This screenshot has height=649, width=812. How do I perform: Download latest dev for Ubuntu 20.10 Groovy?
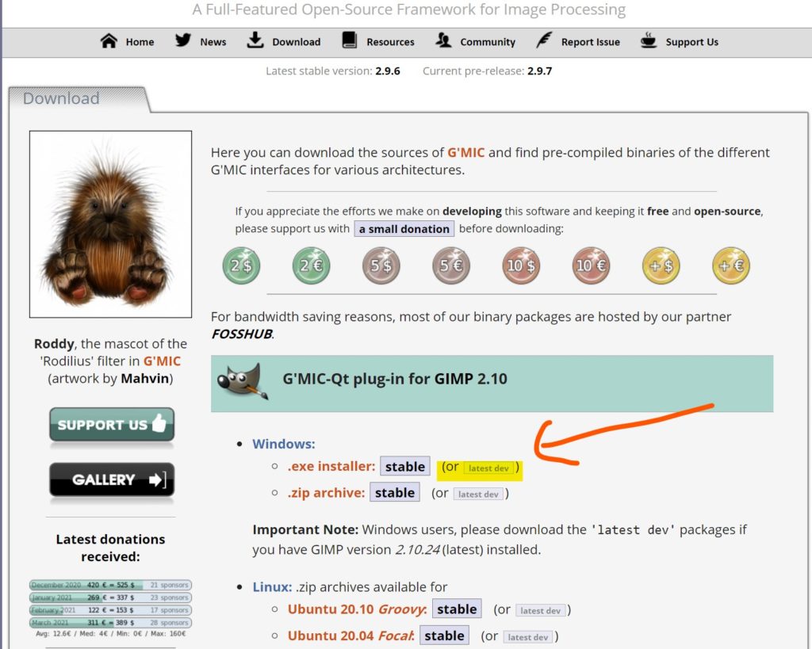(x=540, y=611)
